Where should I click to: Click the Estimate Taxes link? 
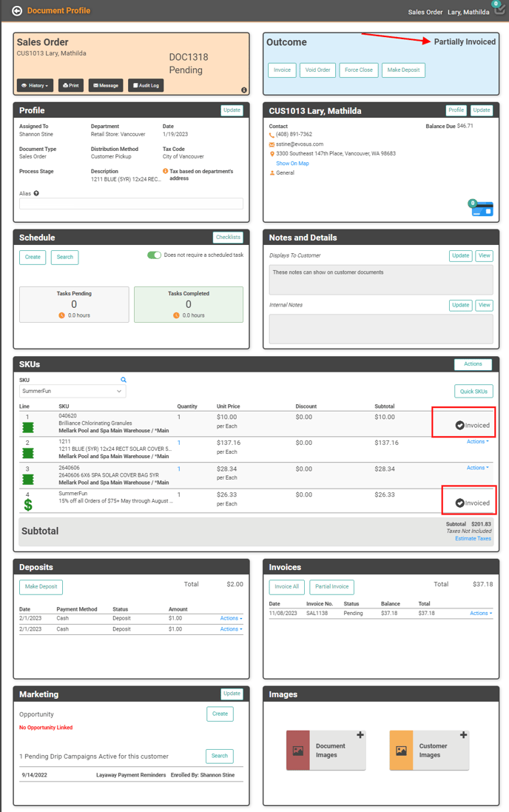coord(473,539)
